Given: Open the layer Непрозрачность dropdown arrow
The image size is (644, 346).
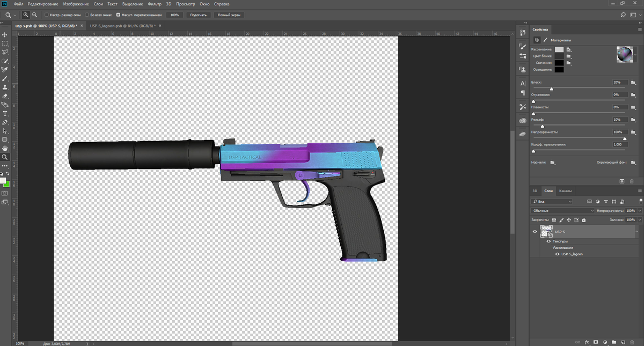Looking at the screenshot, I should point(640,211).
